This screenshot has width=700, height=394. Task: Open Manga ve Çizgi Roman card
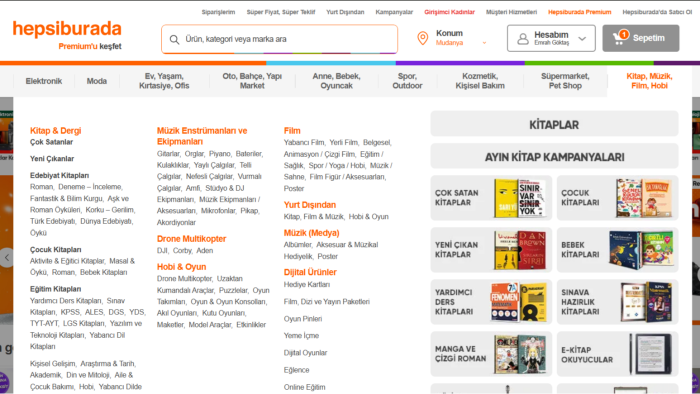tap(491, 354)
